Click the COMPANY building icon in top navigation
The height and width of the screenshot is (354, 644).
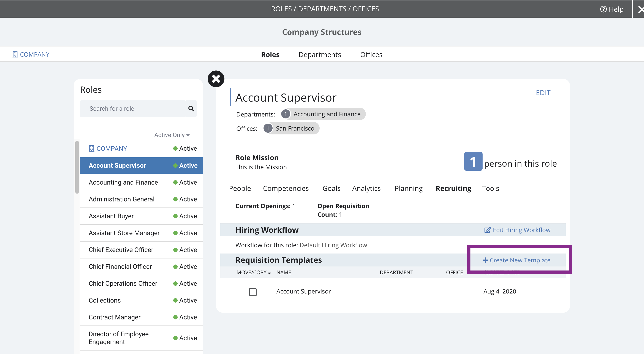pyautogui.click(x=15, y=54)
